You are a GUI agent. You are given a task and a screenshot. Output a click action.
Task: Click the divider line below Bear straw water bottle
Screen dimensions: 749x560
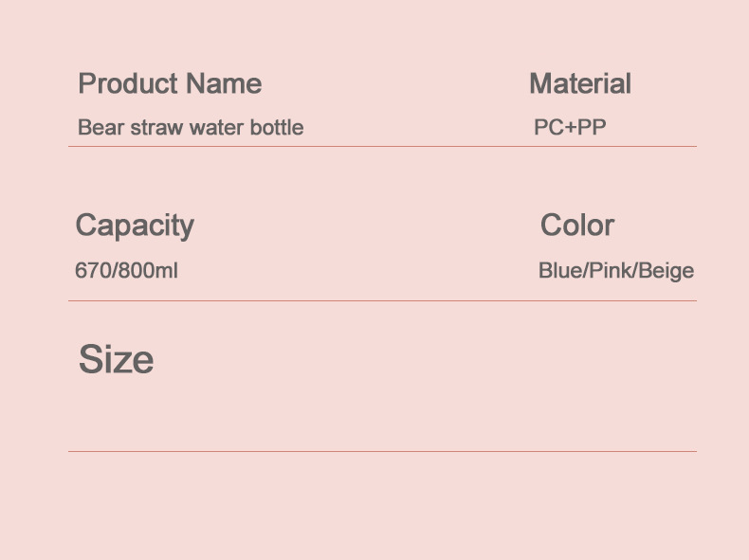point(381,147)
